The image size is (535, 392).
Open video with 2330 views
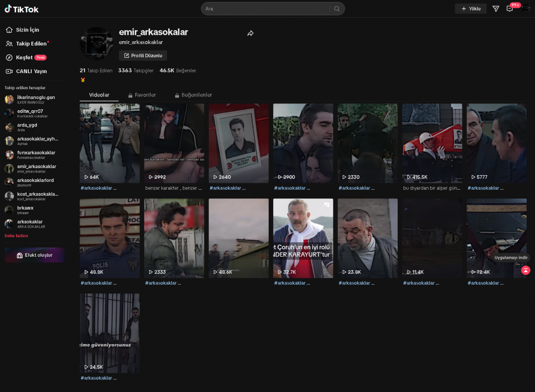(x=367, y=143)
